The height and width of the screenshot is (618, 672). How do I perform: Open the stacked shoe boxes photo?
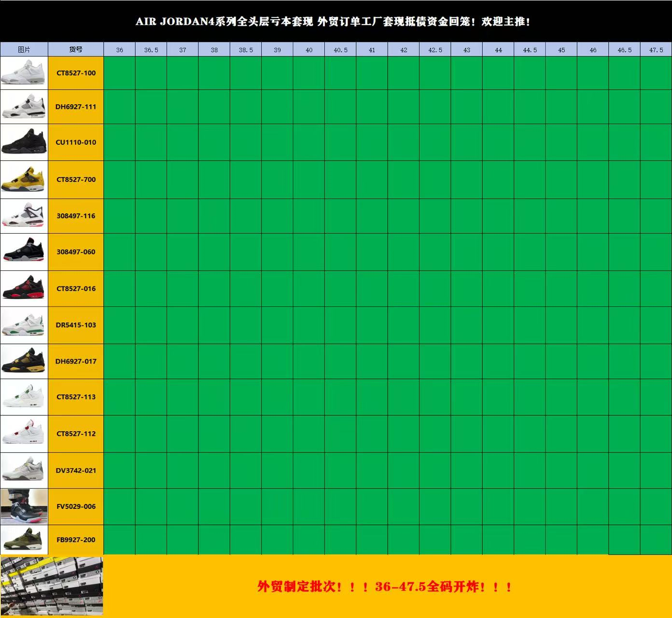point(52,586)
